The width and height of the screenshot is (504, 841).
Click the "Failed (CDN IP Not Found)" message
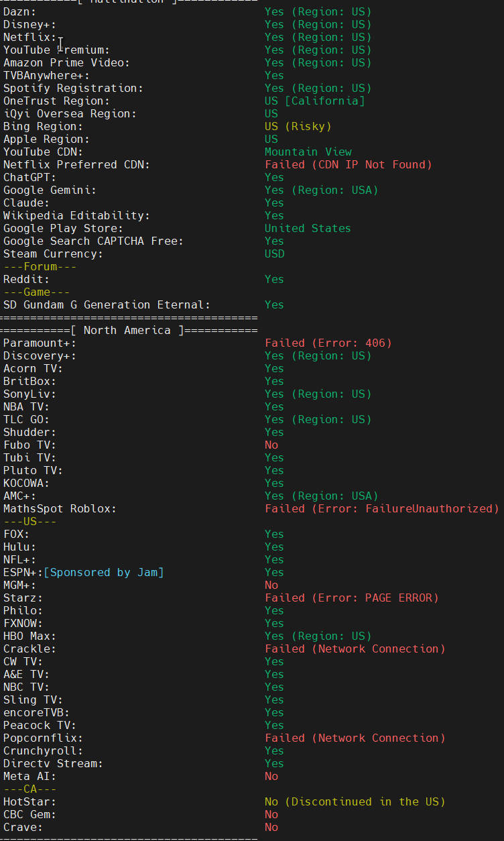click(348, 164)
